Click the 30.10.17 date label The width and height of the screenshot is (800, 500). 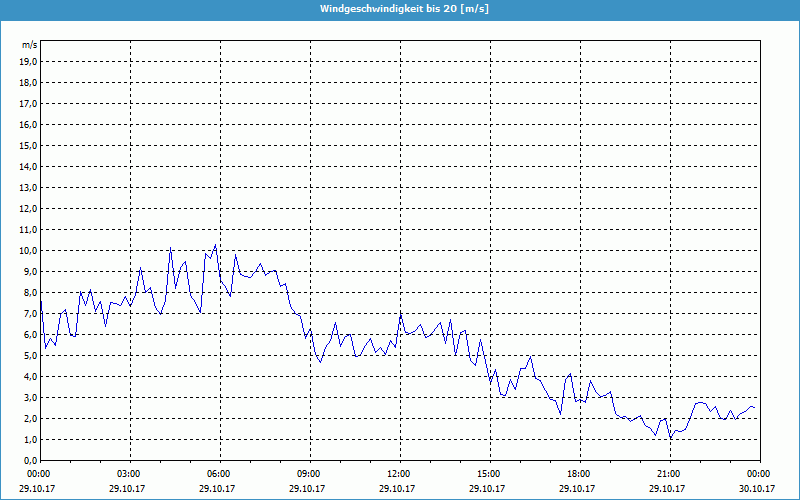tap(759, 488)
